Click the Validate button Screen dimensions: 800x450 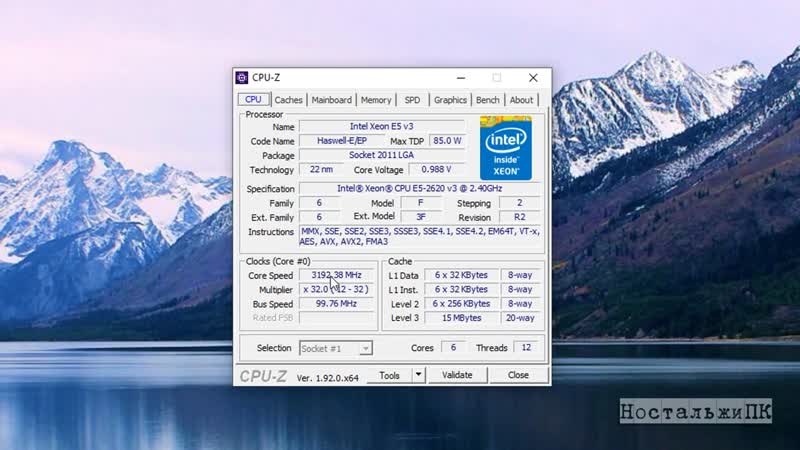(457, 375)
